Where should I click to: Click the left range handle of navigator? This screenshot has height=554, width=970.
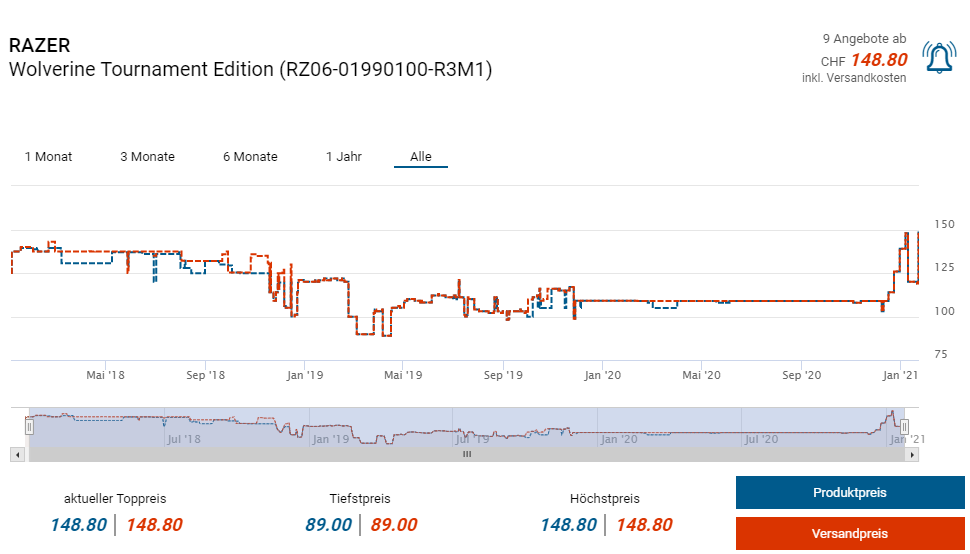29,427
